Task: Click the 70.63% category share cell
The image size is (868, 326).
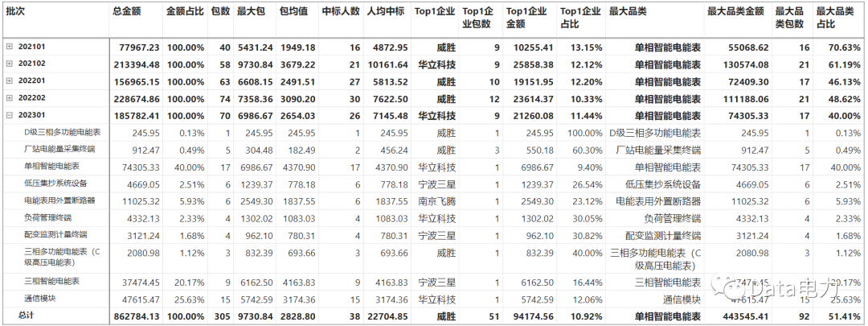Action: click(x=845, y=47)
